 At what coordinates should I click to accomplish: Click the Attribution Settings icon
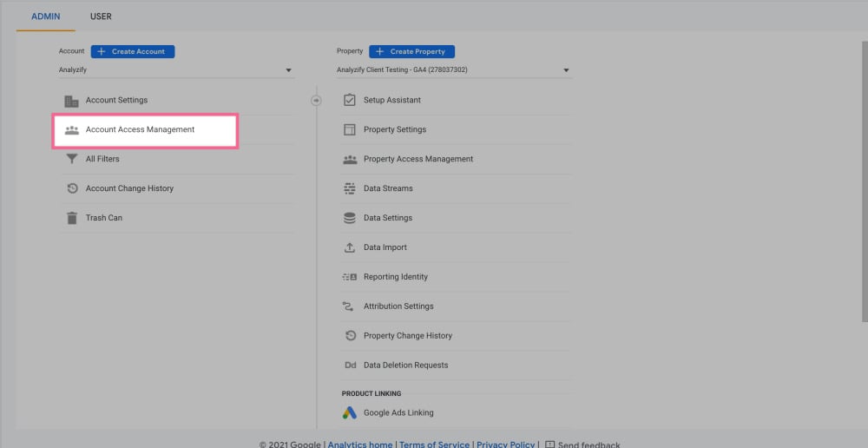click(350, 306)
